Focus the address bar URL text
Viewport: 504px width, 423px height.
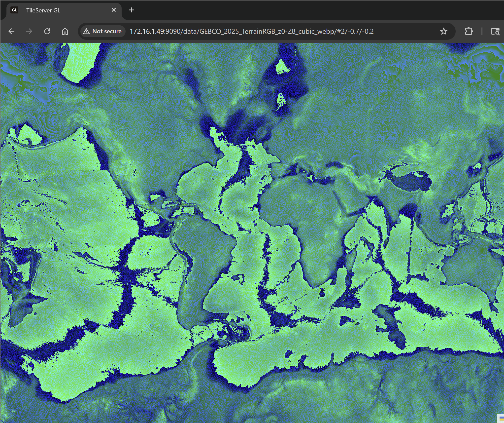(x=251, y=31)
